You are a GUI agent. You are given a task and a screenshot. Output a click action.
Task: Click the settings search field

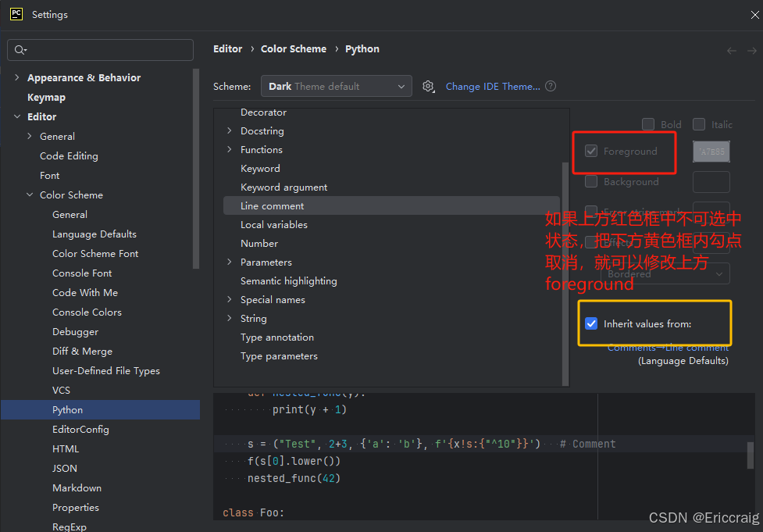[x=100, y=50]
